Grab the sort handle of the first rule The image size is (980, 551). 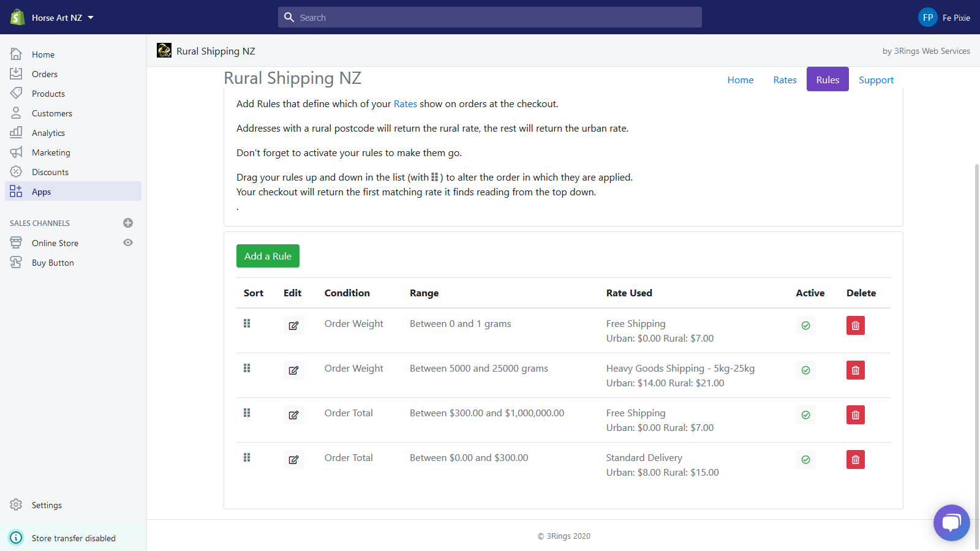[x=247, y=323]
